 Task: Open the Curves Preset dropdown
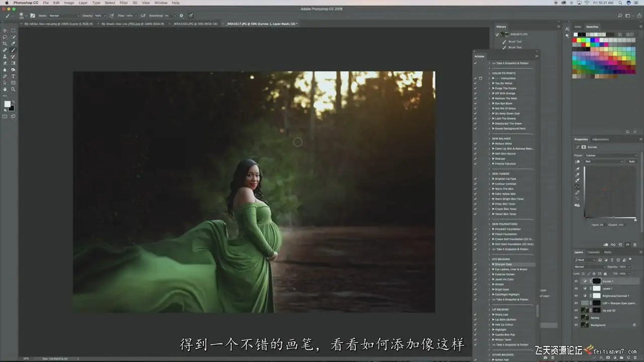[x=611, y=155]
